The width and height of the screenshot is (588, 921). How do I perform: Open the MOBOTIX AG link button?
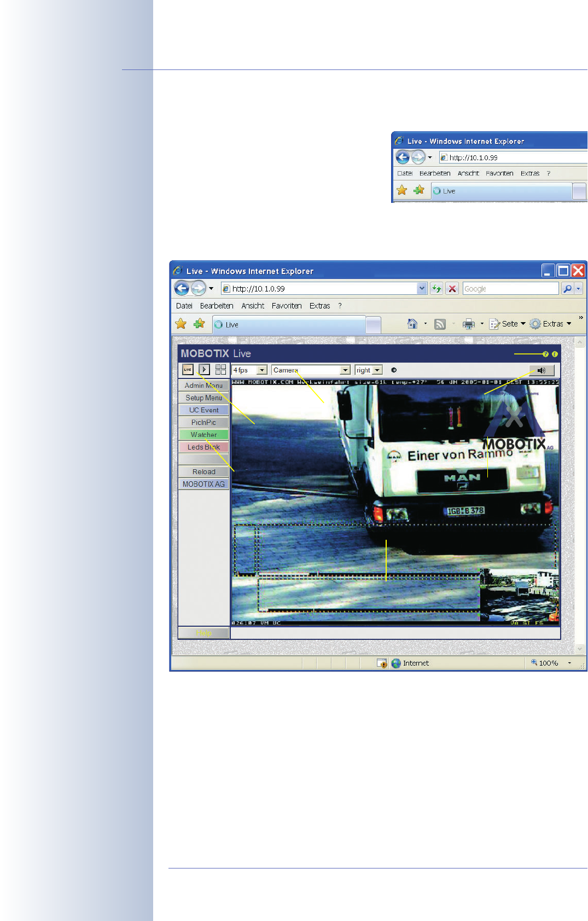[203, 484]
